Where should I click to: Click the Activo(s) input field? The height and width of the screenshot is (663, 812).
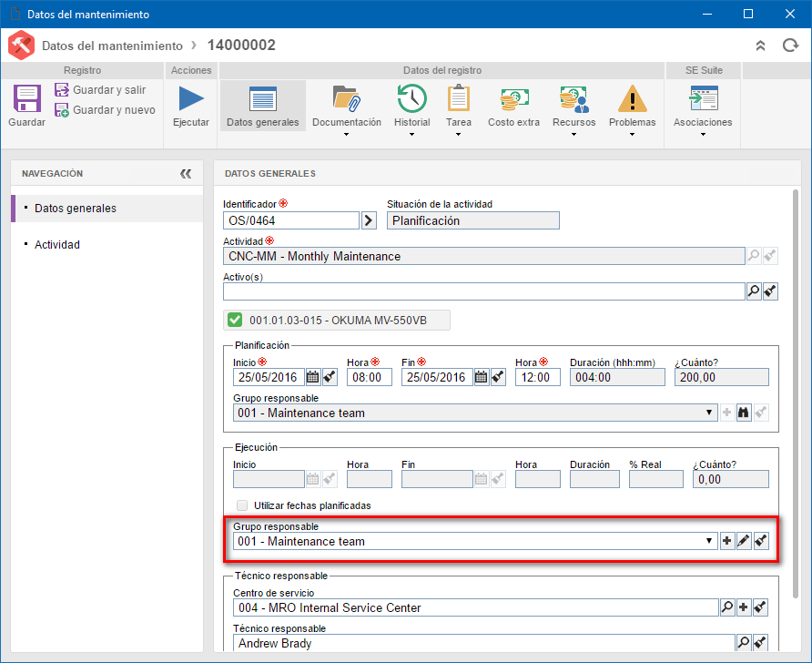point(483,291)
